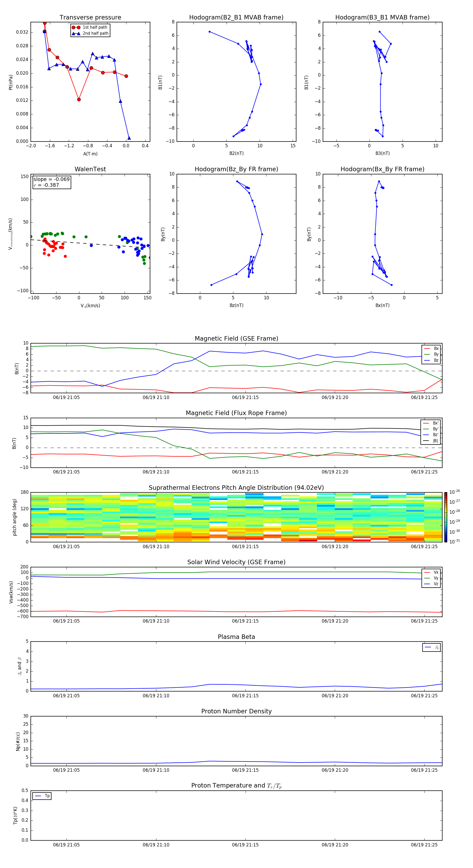
Task: Click the "Vremaining(km/s)" y-axis label
Action: [x=11, y=234]
